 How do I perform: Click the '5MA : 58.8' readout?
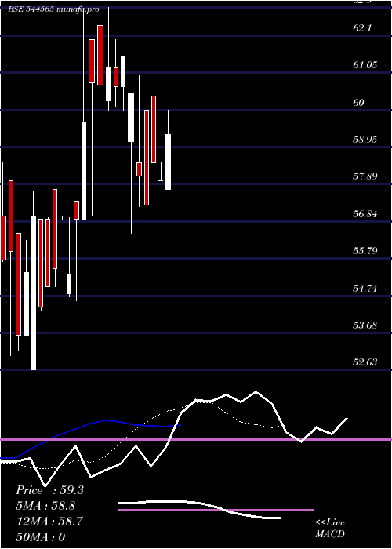pyautogui.click(x=45, y=506)
